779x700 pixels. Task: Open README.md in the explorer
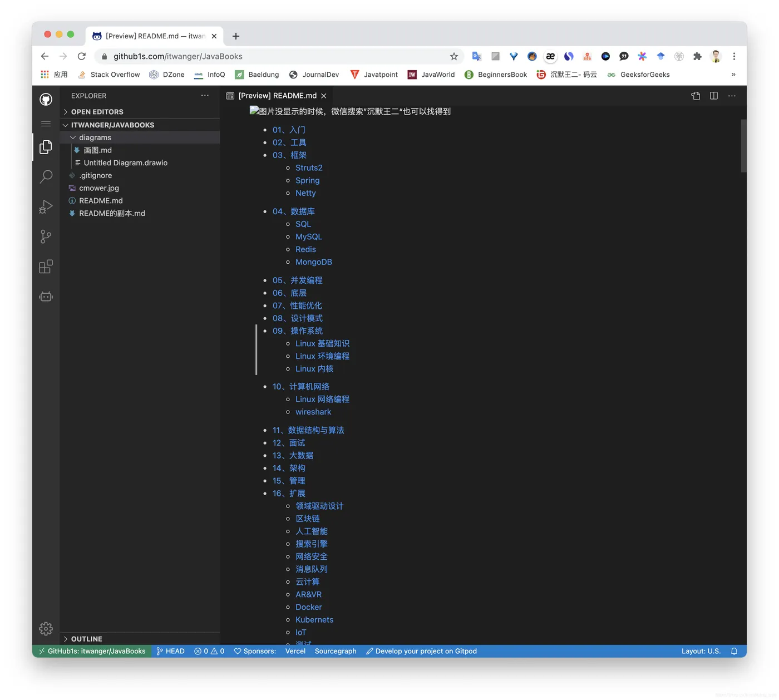140,201
